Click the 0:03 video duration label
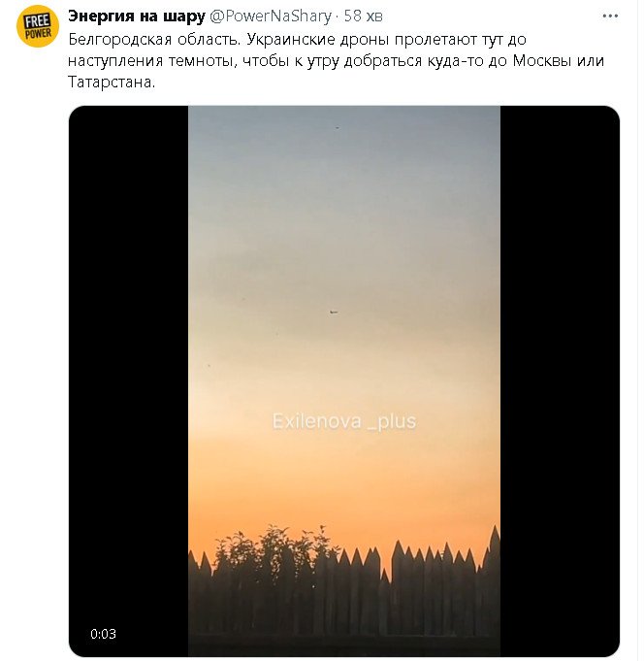This screenshot has width=644, height=661. 103,634
